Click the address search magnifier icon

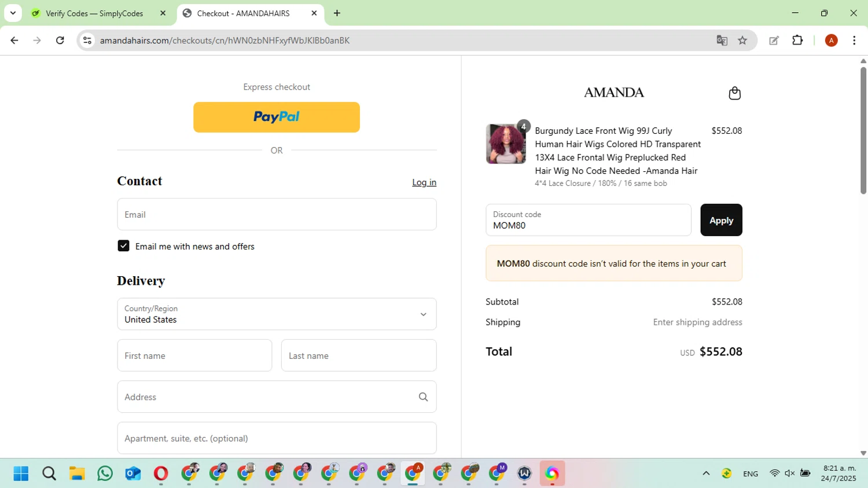tap(423, 397)
